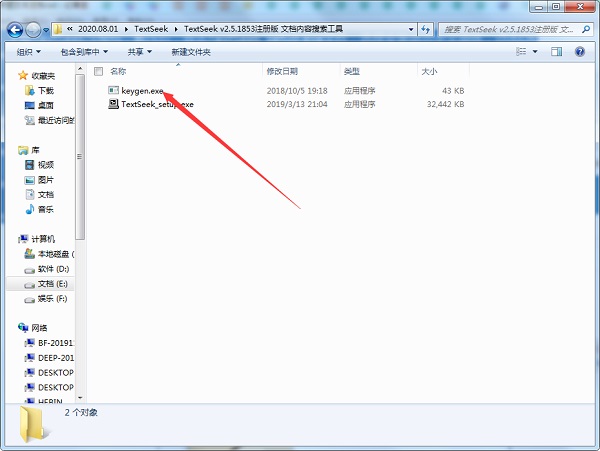Toggle the select-all checkbox in header
Image resolution: width=600 pixels, height=451 pixels.
pyautogui.click(x=99, y=71)
